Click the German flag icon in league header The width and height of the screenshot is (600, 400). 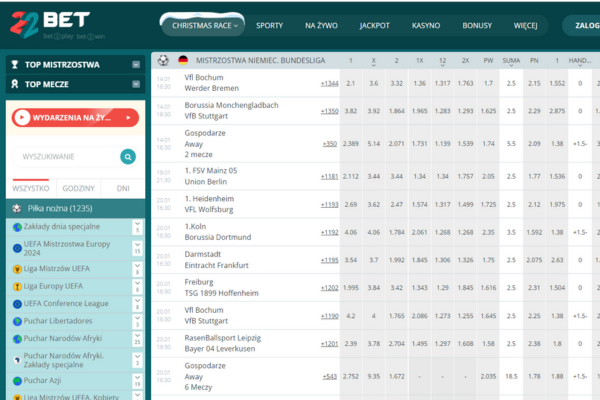[x=183, y=61]
